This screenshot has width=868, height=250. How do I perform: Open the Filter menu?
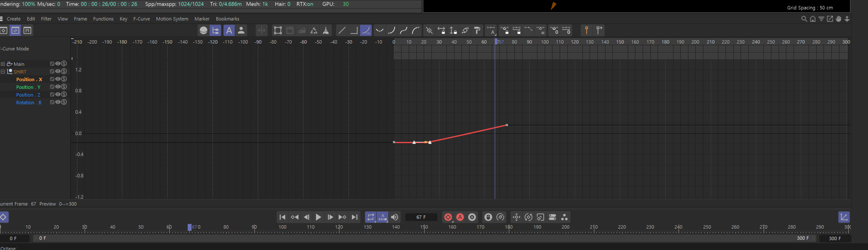pos(46,19)
